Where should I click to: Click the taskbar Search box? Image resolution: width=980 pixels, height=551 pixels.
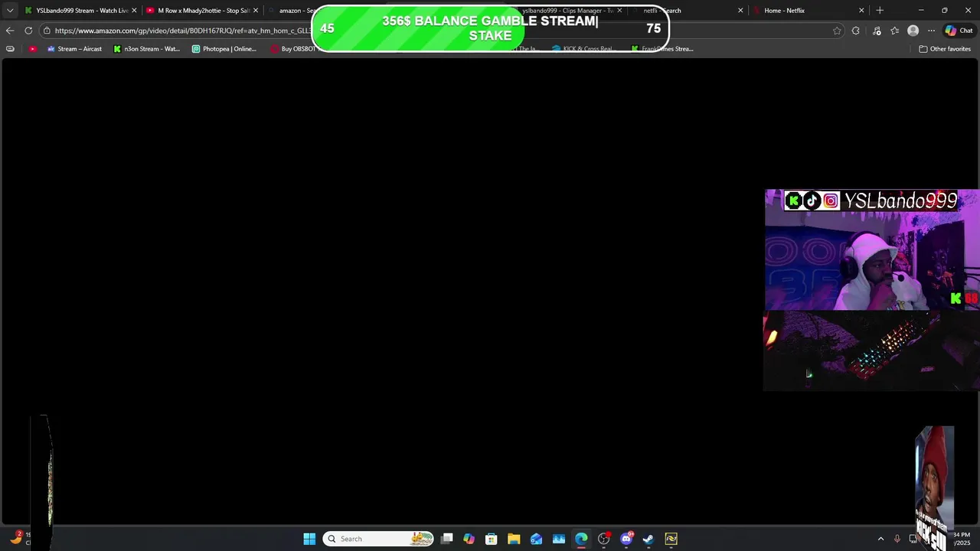[378, 539]
